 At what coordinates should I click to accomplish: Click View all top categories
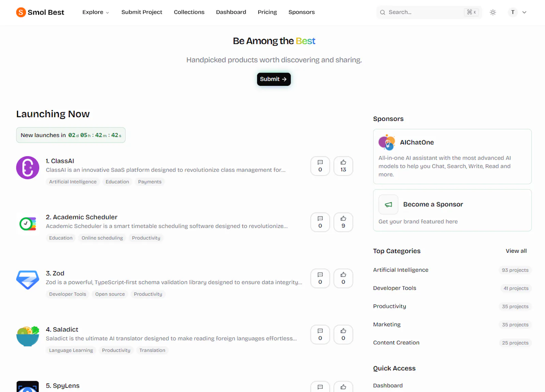(516, 251)
